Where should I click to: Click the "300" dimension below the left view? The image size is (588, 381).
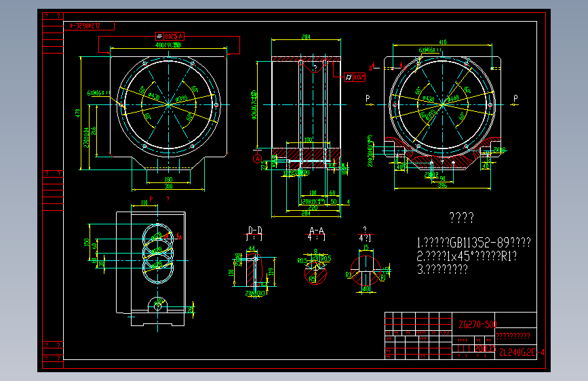coord(168,186)
